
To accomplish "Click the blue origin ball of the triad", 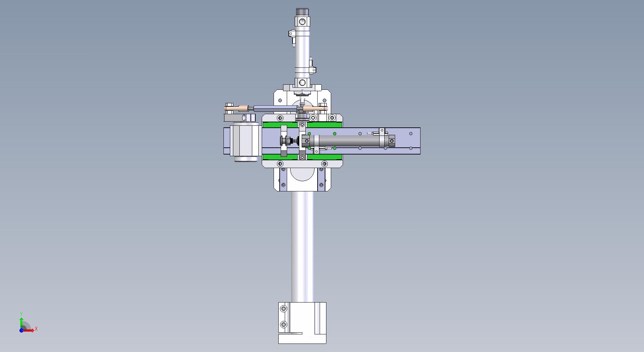I will [x=21, y=330].
